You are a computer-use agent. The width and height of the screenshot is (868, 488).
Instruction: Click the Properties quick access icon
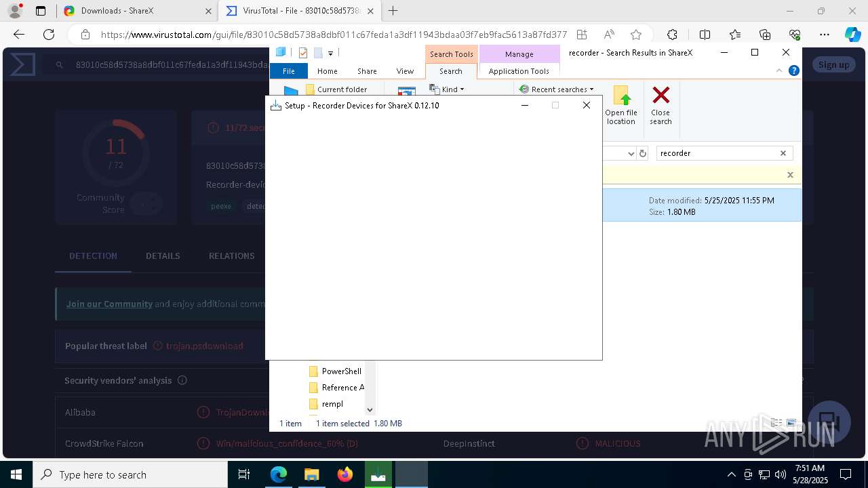302,53
